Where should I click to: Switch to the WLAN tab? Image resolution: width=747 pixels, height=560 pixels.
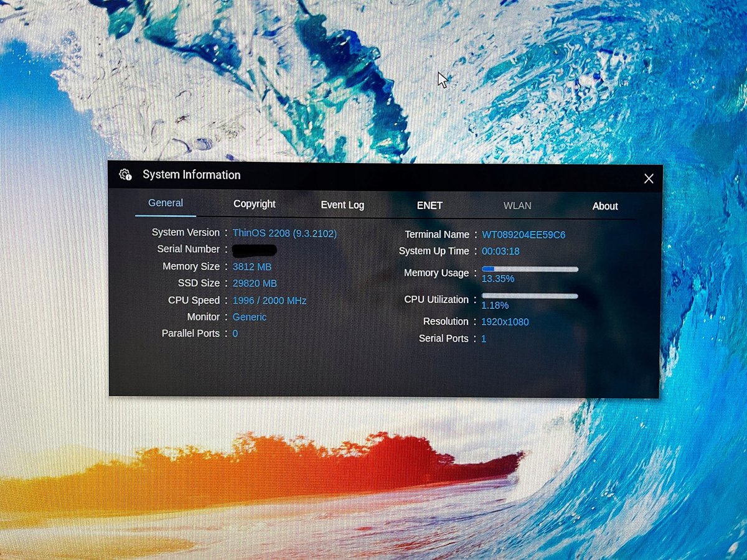(x=517, y=205)
